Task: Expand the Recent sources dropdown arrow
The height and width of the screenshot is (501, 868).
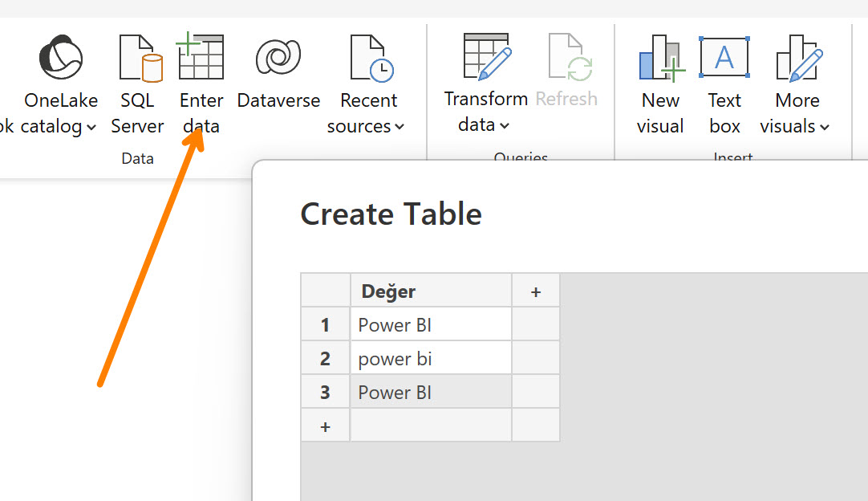Action: pos(400,128)
